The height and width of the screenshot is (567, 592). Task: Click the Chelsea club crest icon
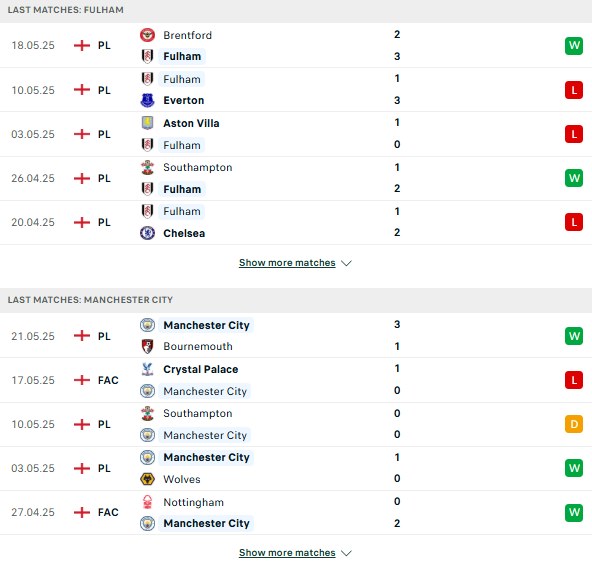(x=147, y=233)
